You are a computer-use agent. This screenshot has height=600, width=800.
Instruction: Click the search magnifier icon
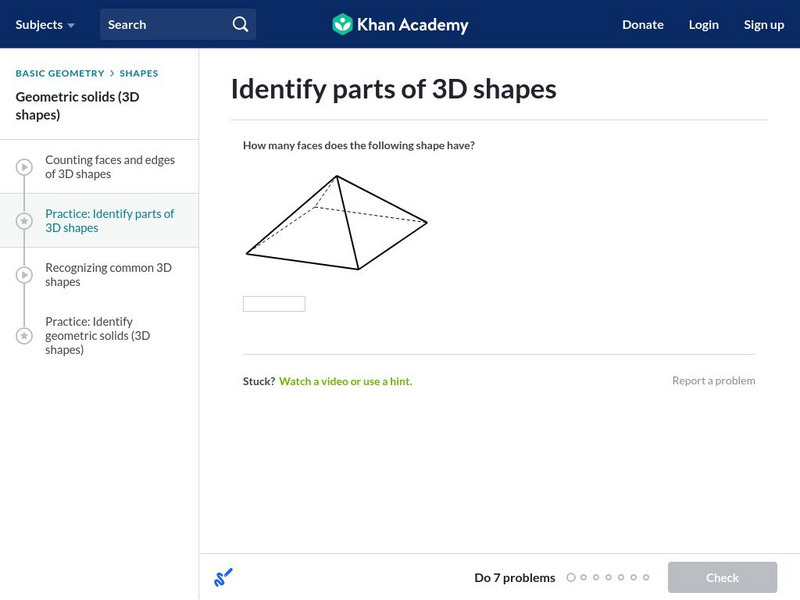[x=240, y=24]
